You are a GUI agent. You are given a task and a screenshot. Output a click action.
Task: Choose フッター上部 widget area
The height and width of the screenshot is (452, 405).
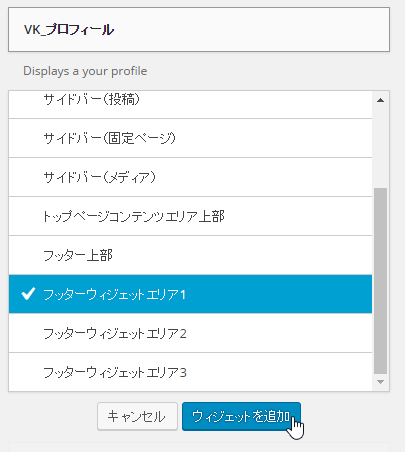190,255
